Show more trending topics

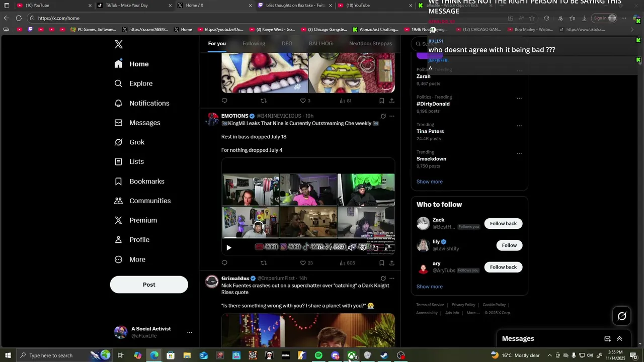click(x=429, y=182)
